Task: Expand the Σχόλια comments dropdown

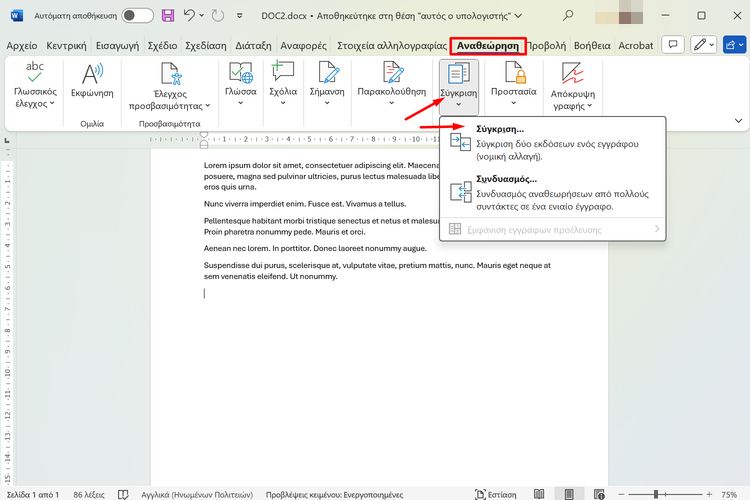Action: pos(282,102)
